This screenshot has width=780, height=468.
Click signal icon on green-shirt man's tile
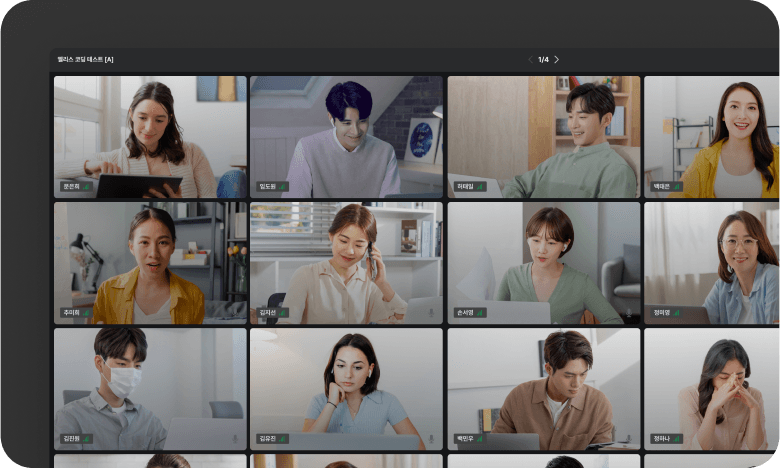(480, 187)
